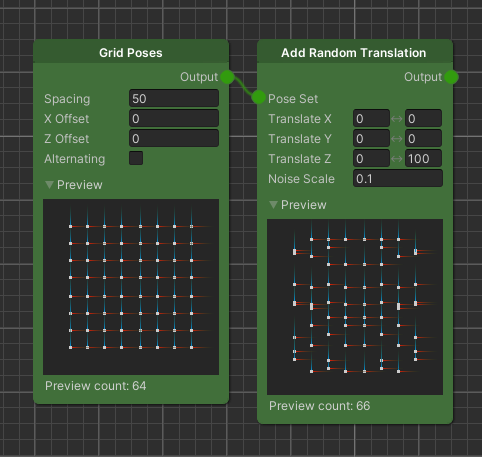Screen dimensions: 482x457
Task: Click the Translate Y maximum field
Action: point(423,138)
